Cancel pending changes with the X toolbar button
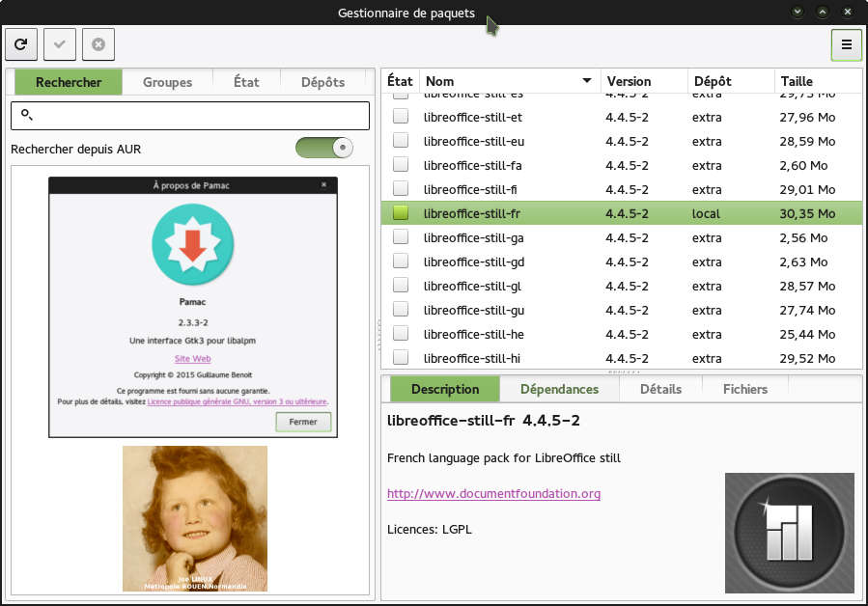The width and height of the screenshot is (868, 606). coord(98,44)
